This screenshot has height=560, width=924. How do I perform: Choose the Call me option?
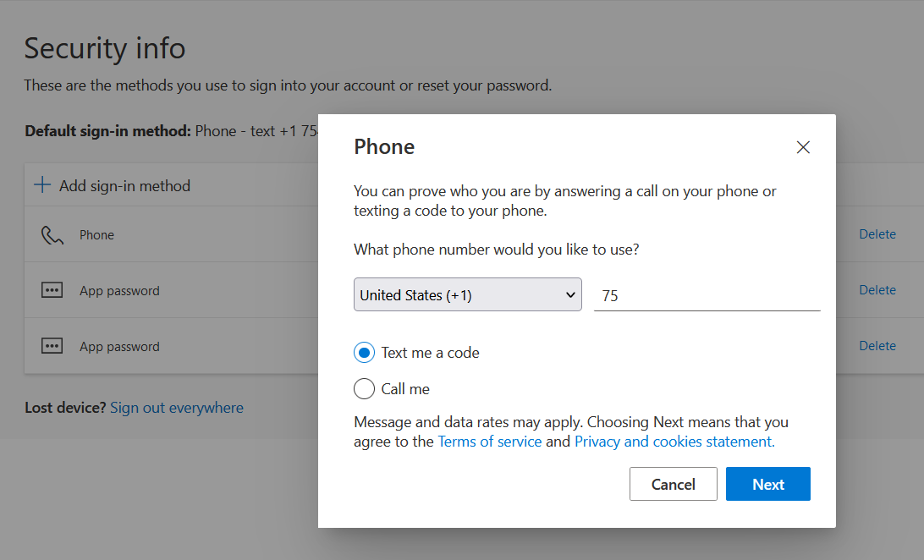[364, 388]
